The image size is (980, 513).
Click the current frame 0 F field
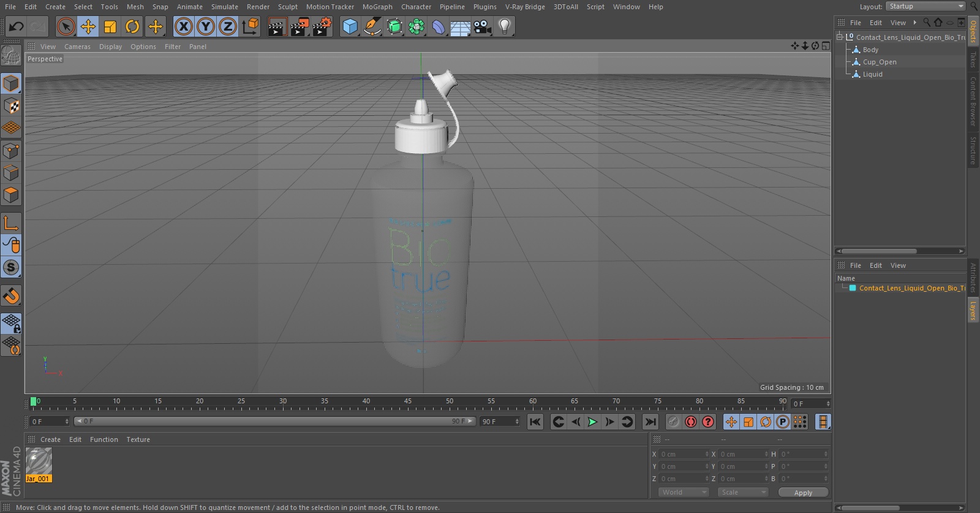point(50,422)
